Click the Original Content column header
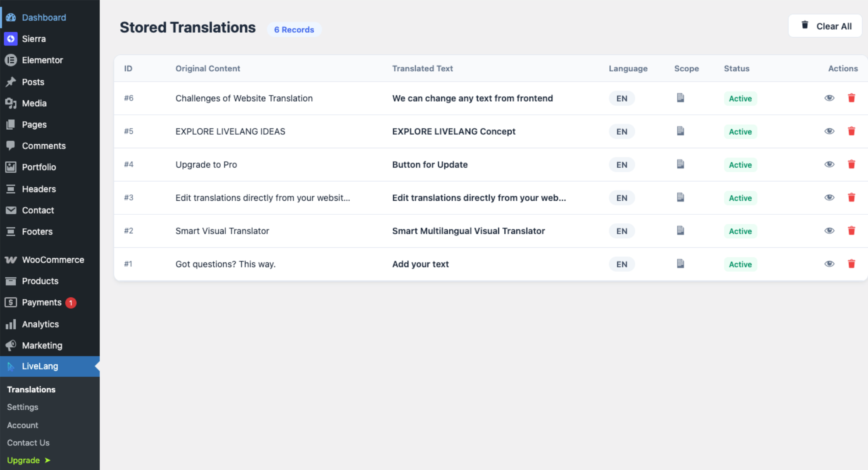 pos(207,68)
